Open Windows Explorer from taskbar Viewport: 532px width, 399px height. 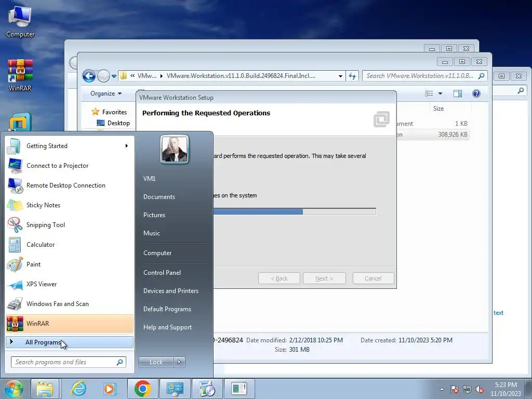[45, 389]
